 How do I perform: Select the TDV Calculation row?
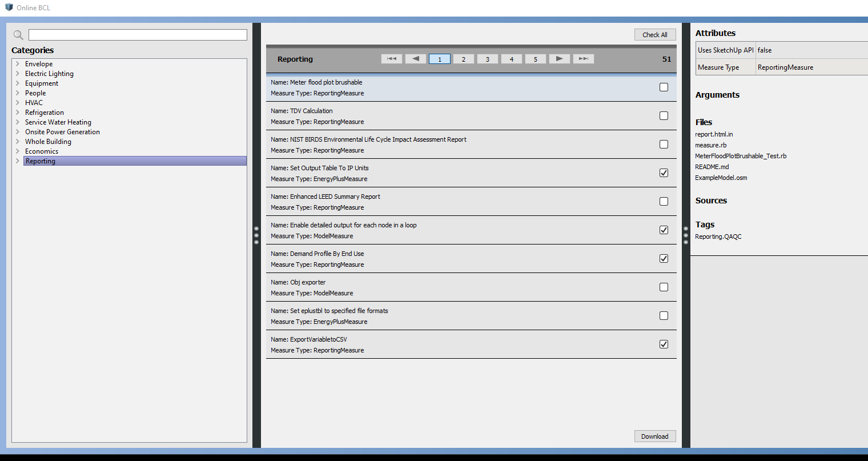(x=471, y=116)
